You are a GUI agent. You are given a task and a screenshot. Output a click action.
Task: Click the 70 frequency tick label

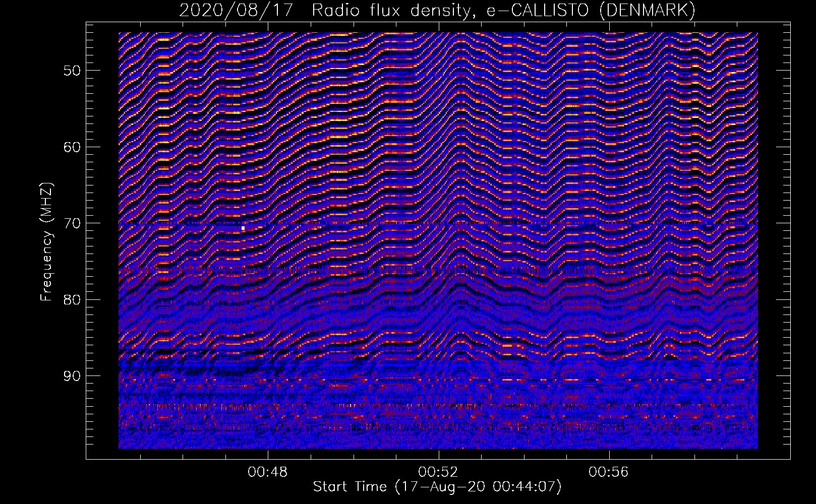click(x=72, y=223)
